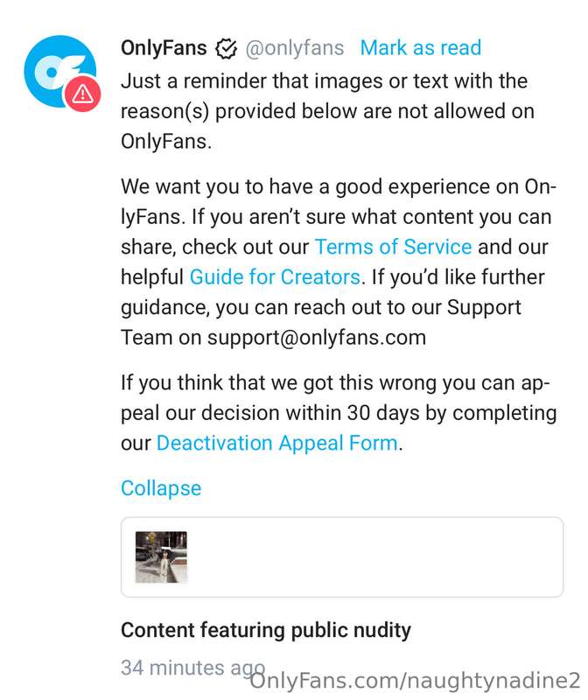588x700 pixels.
Task: Click the OnlyFans profile avatar logo
Action: [x=59, y=72]
